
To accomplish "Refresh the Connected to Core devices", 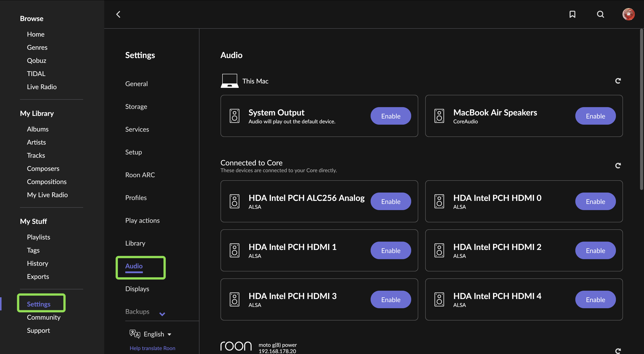I will [x=618, y=166].
